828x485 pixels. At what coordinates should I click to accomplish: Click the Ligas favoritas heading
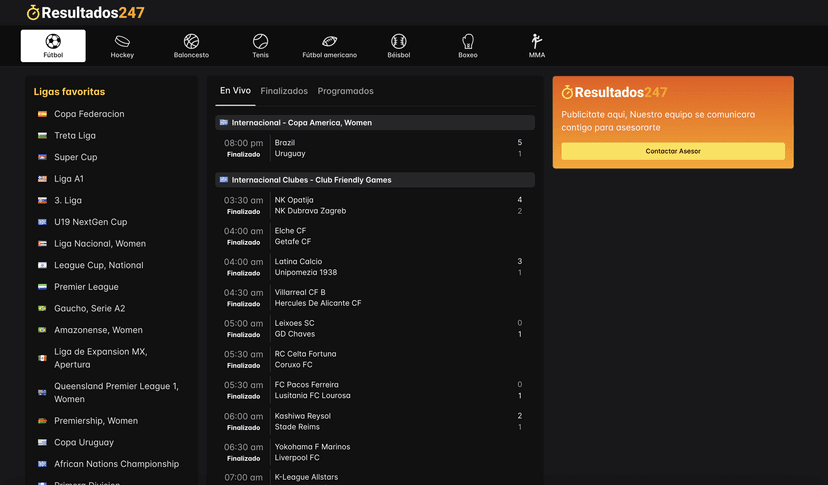(69, 91)
